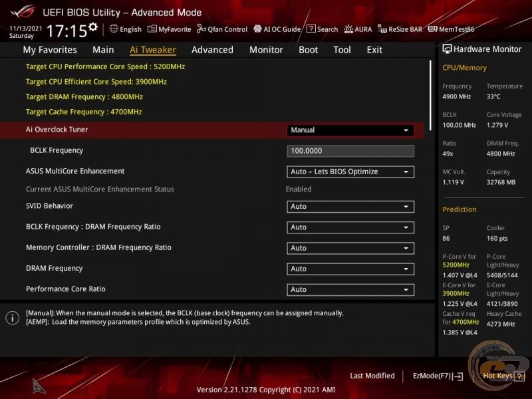Screen dimensions: 532x399
Task: Click Target Cache Frequency : 4700MHz text
Action: (x=84, y=112)
